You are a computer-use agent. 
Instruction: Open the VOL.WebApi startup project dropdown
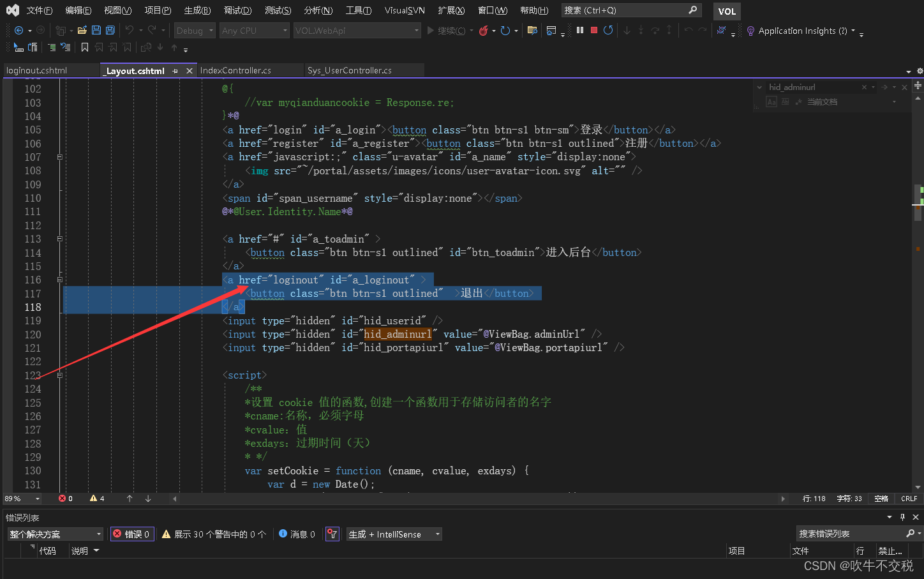[x=357, y=31]
